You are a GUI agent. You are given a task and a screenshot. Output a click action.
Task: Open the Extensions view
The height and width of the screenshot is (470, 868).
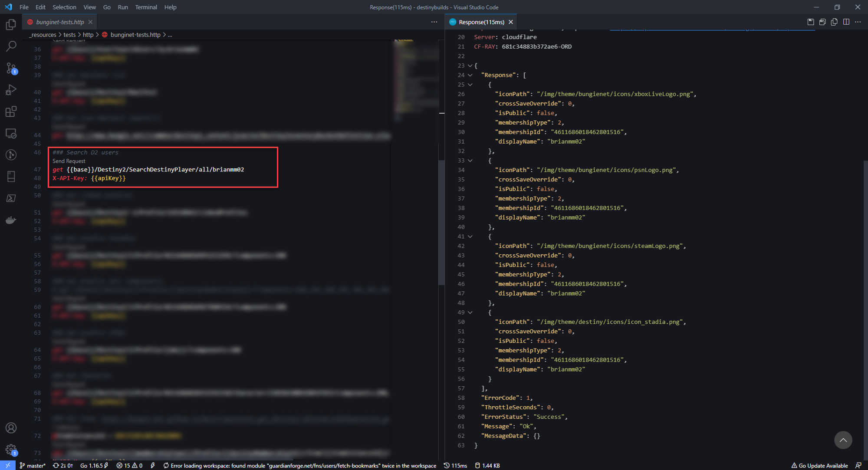11,112
